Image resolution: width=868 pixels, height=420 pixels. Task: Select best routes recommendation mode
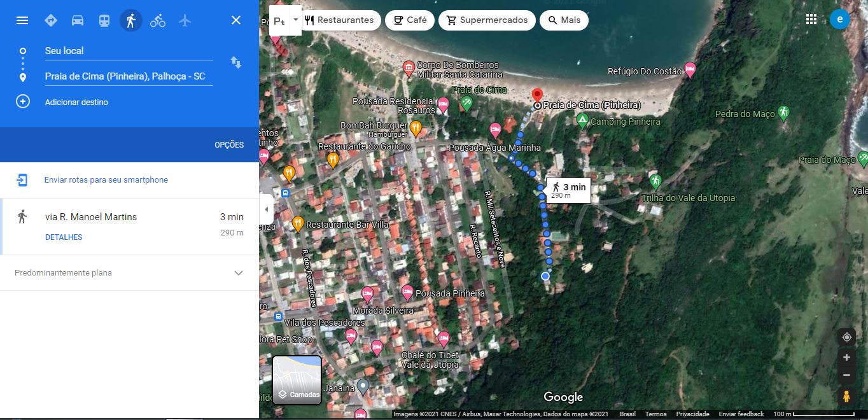tap(51, 20)
